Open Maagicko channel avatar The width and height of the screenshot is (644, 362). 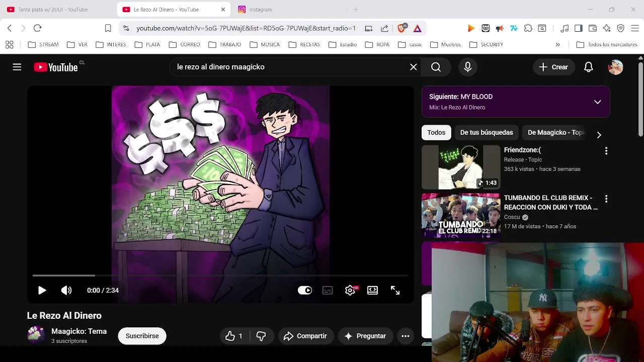click(x=36, y=335)
